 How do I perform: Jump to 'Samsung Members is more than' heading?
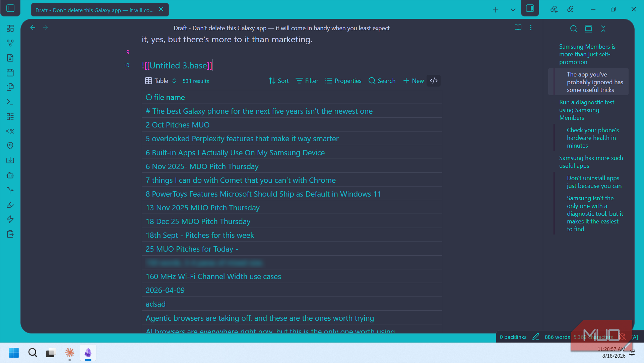click(587, 54)
